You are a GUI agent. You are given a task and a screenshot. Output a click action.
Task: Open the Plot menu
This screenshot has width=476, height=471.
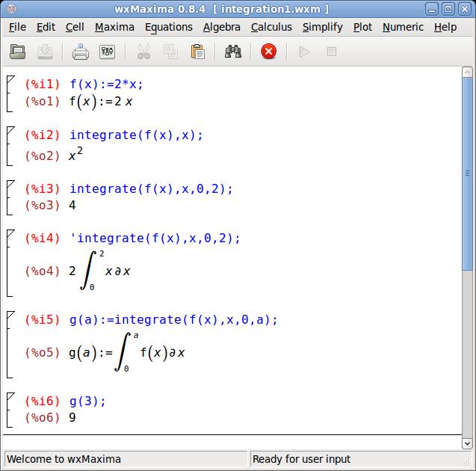(x=362, y=27)
